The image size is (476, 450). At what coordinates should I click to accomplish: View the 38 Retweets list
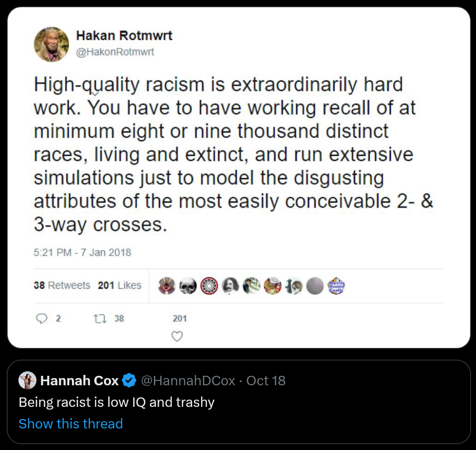[x=62, y=285]
